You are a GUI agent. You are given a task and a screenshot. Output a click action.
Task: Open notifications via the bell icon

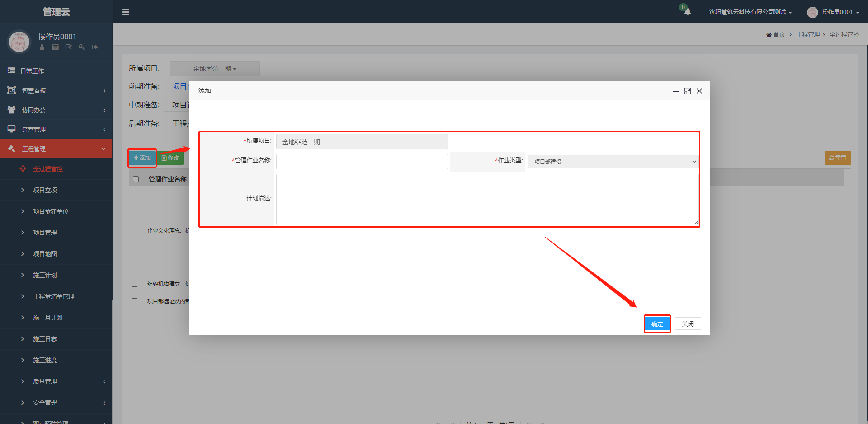pyautogui.click(x=687, y=12)
